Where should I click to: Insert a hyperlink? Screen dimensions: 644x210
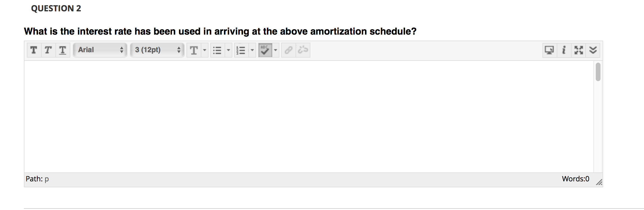click(x=288, y=50)
